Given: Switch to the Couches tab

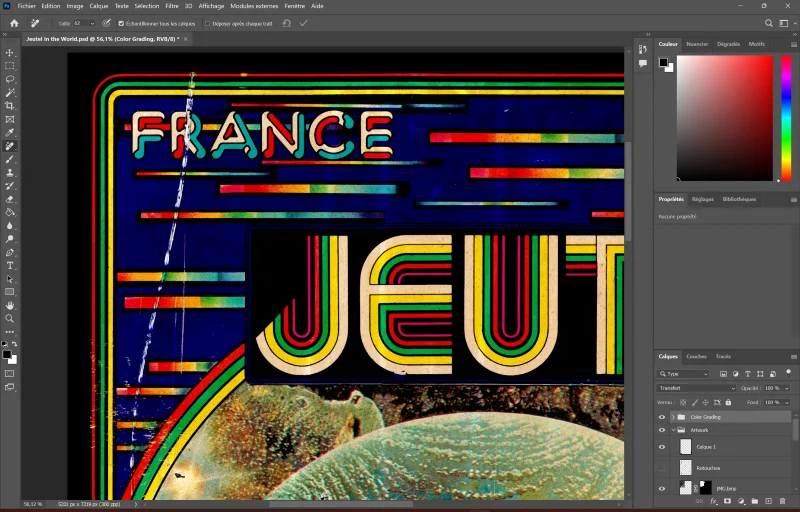Looking at the screenshot, I should [696, 356].
